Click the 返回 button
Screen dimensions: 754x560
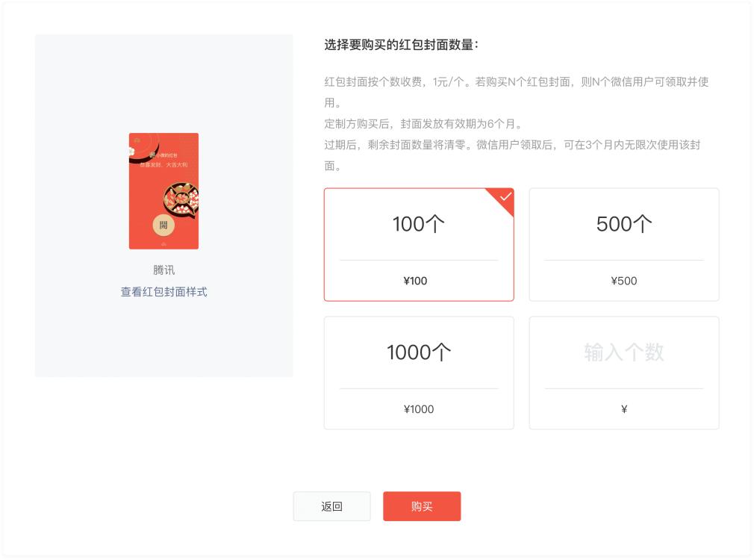click(331, 506)
